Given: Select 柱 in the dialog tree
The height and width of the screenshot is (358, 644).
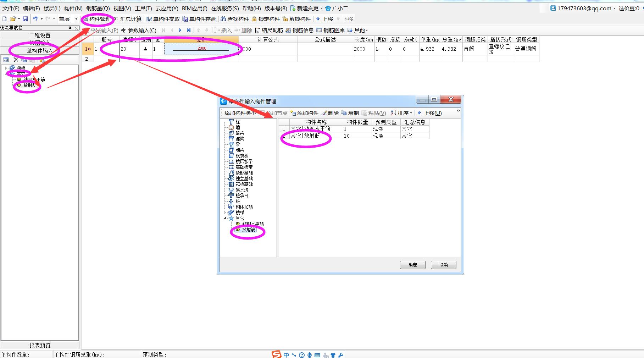Looking at the screenshot, I should point(238,122).
